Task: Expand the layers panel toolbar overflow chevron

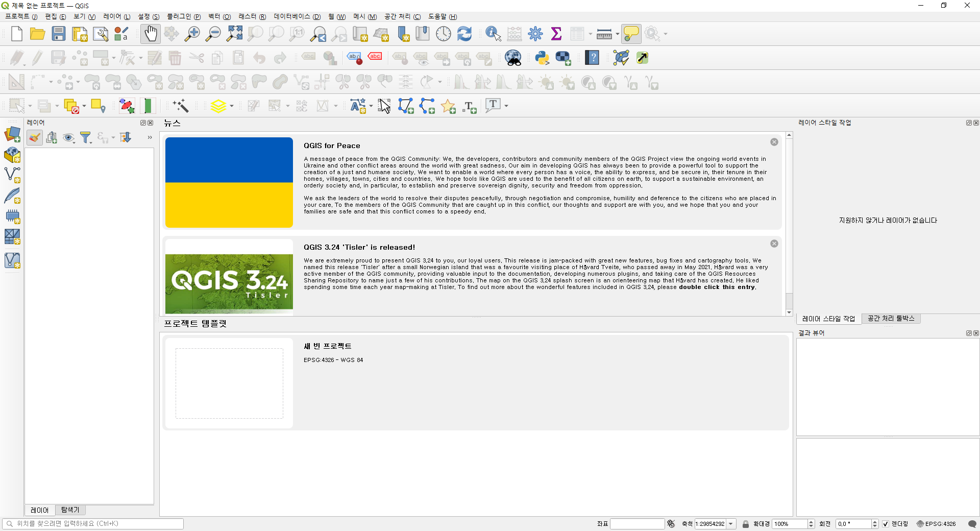Action: point(150,137)
